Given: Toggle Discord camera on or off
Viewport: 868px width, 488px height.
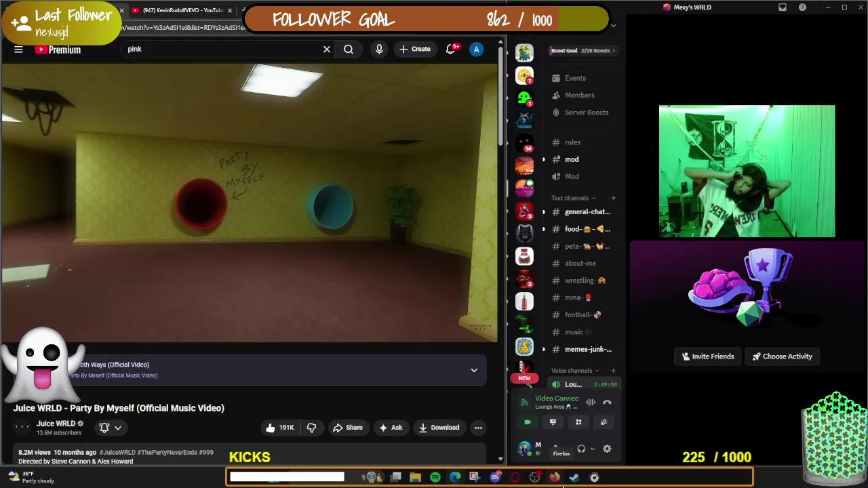Looking at the screenshot, I should [528, 422].
